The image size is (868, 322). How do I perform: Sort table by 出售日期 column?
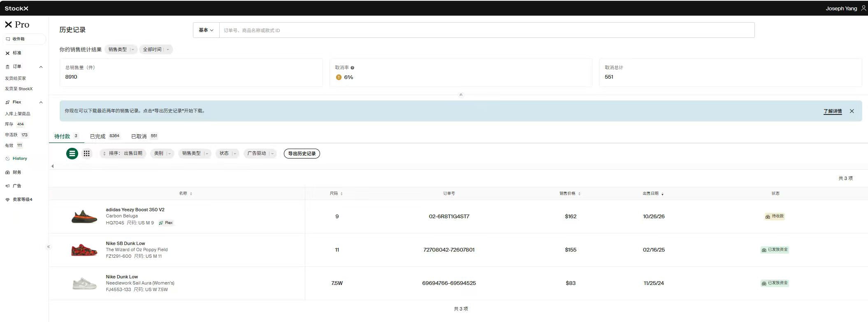click(653, 194)
